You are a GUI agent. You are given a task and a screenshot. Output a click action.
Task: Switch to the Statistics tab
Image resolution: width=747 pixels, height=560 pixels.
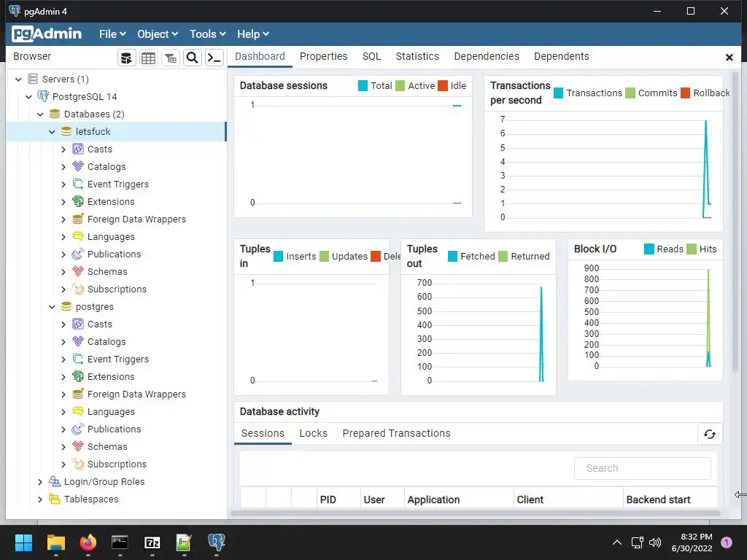click(x=417, y=56)
